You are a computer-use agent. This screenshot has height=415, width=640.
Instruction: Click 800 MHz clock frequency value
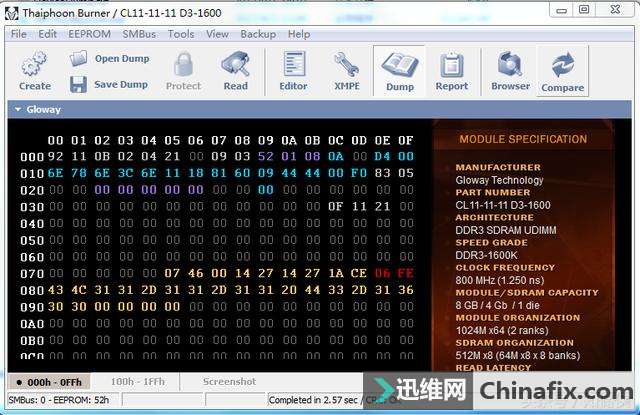coord(500,280)
